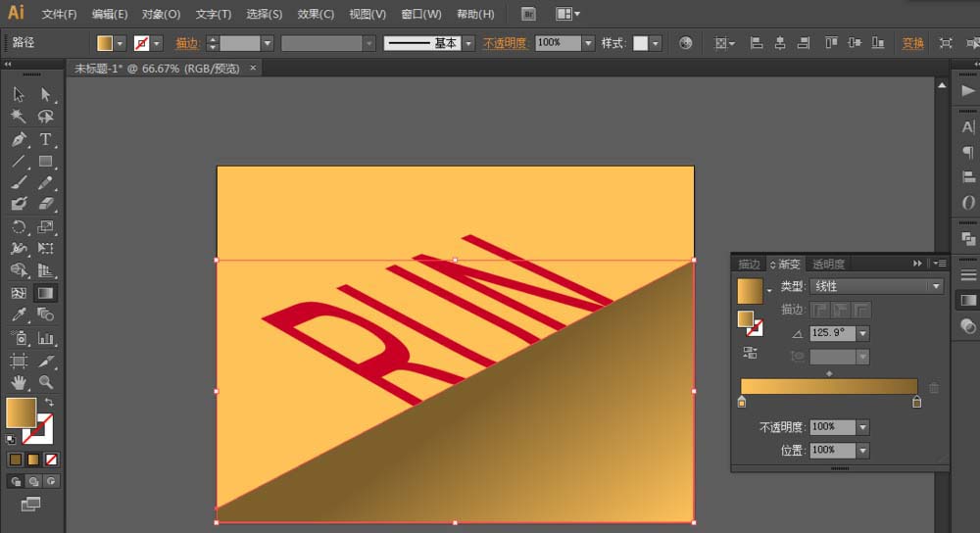Select the Pen tool in toolbox
The image size is (980, 533).
point(19,139)
